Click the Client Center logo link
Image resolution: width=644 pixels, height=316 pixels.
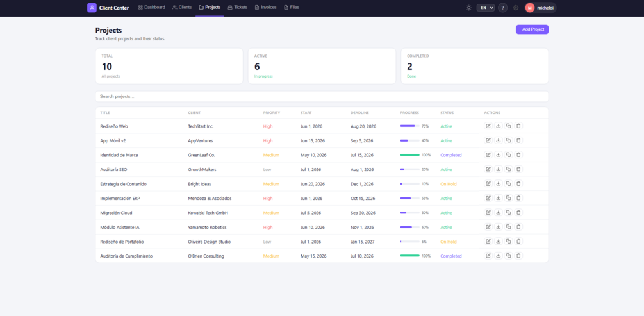108,8
